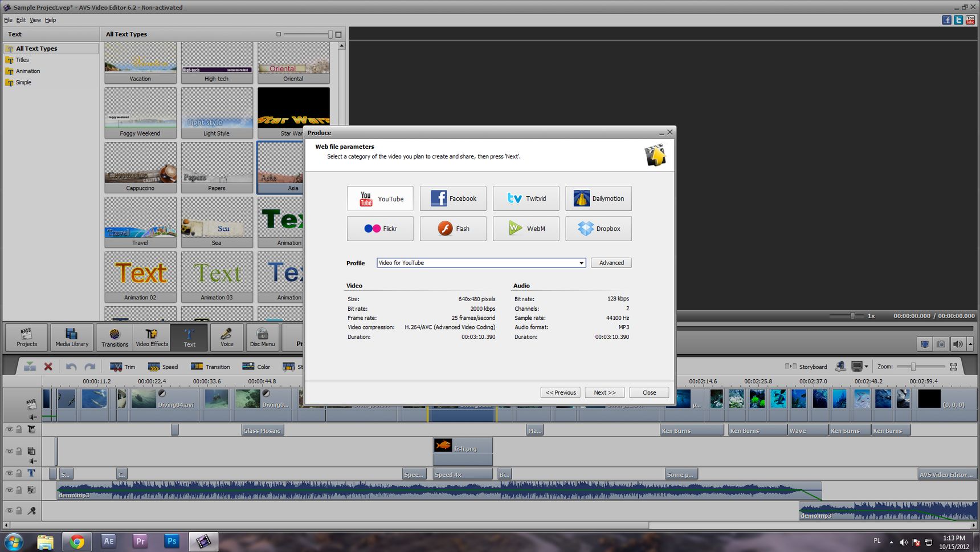The height and width of the screenshot is (552, 980).
Task: Click the audio mixer icon near Storyboard
Action: click(840, 366)
